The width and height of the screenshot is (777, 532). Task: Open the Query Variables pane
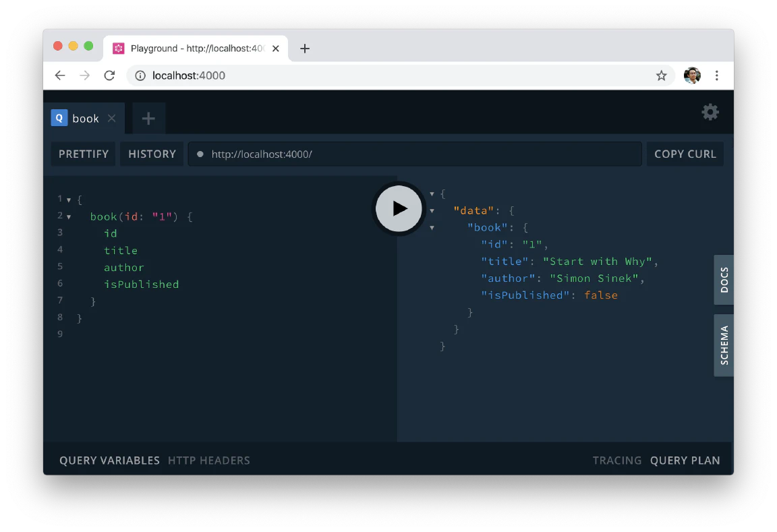[x=109, y=461]
